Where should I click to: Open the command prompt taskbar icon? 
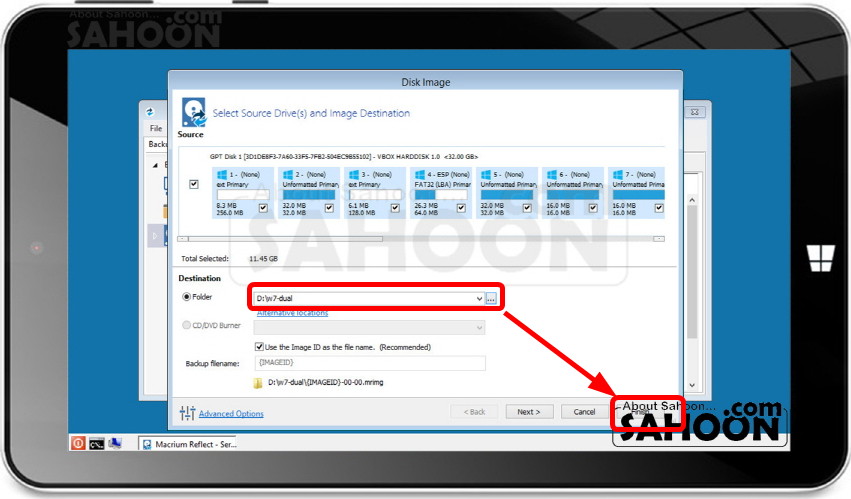click(x=97, y=444)
